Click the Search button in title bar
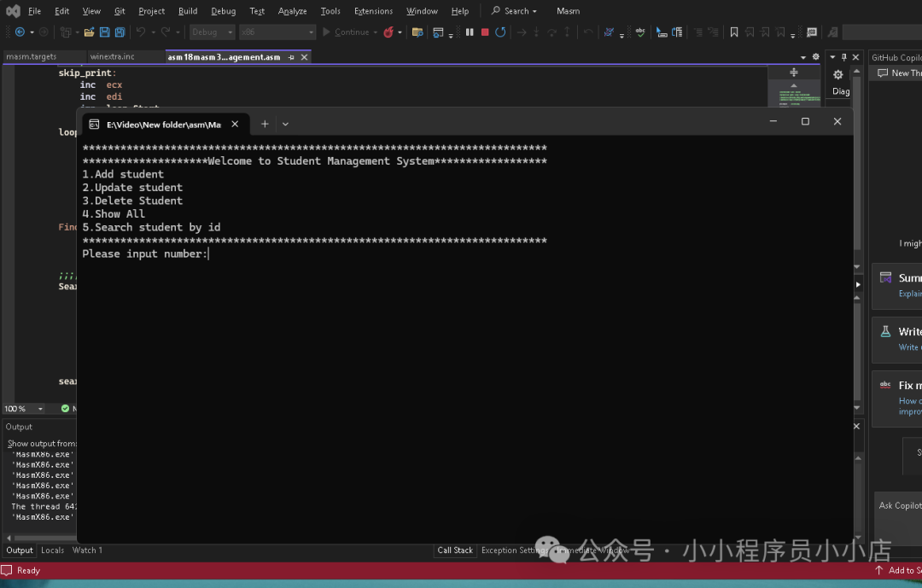 coord(515,11)
